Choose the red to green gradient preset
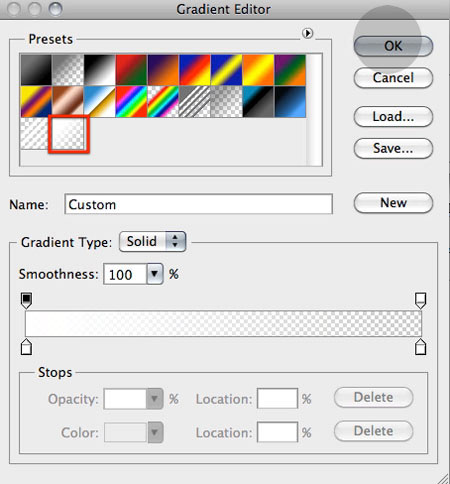This screenshot has width=450, height=484. pos(131,70)
